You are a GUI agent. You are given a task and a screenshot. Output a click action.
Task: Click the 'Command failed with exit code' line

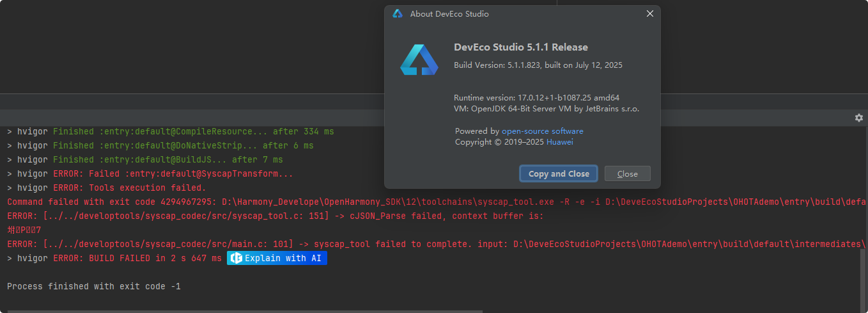click(x=437, y=202)
